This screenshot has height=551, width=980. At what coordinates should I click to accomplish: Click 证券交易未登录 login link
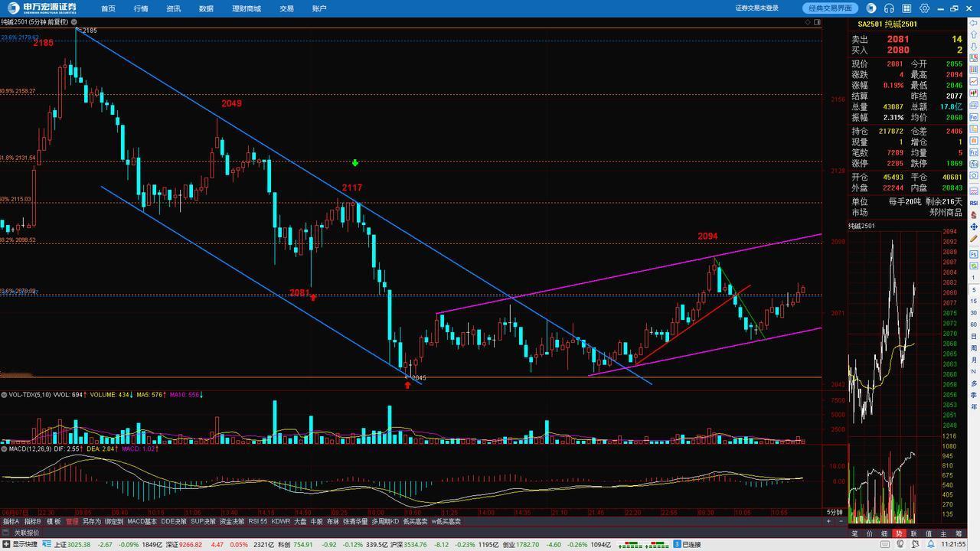756,8
